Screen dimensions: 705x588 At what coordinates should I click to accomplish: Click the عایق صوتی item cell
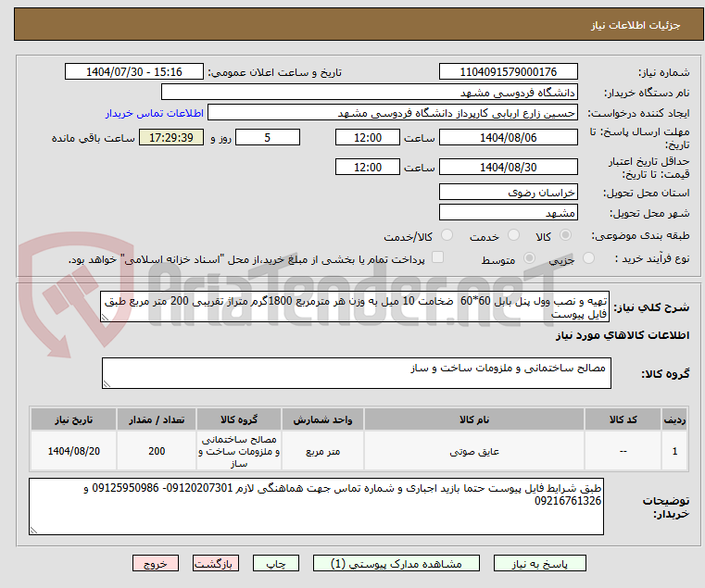point(474,451)
